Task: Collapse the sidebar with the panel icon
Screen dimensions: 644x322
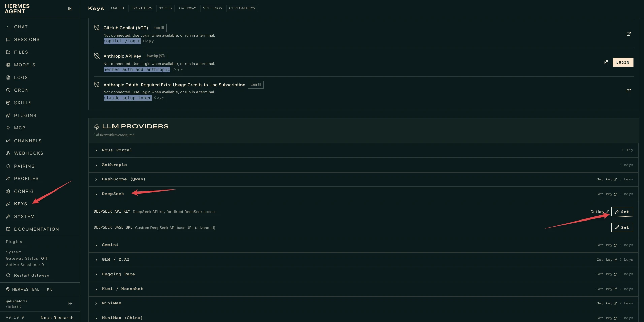Action: (x=70, y=9)
